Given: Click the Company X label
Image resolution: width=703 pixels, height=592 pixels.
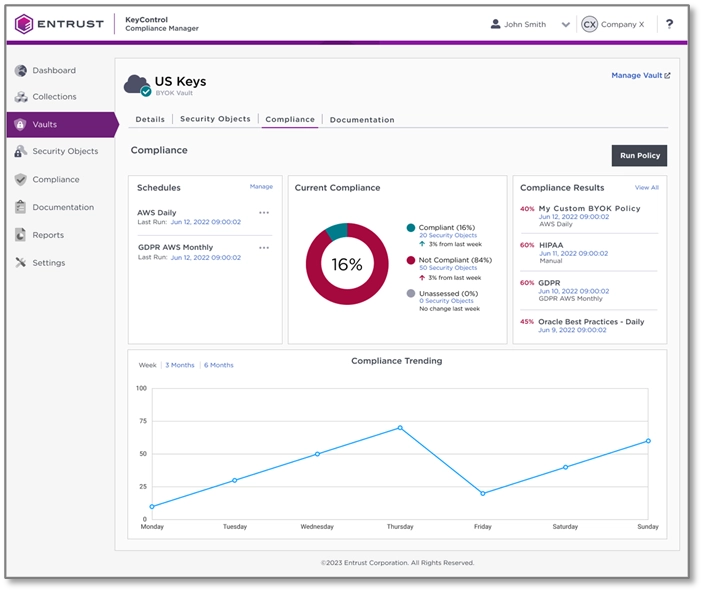Looking at the screenshot, I should (622, 24).
